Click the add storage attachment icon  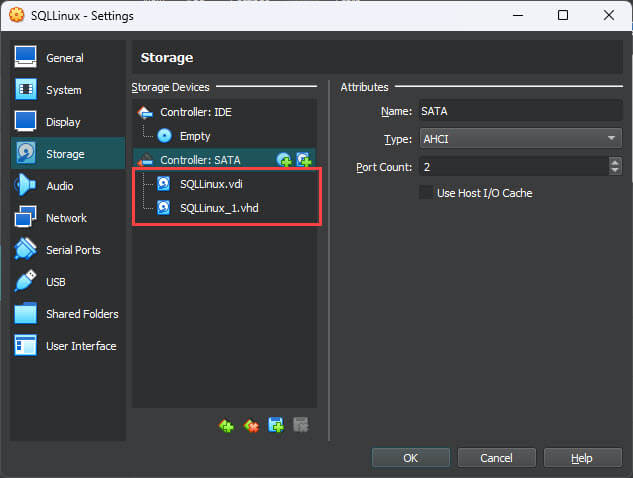[276, 426]
